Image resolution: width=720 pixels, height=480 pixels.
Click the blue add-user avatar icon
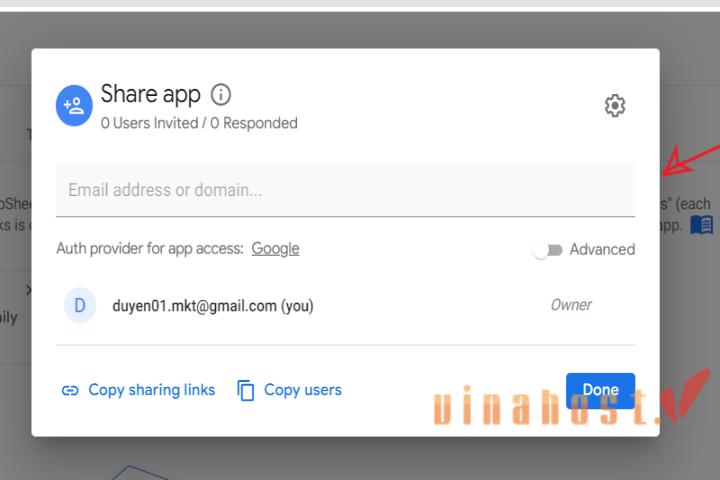(74, 106)
